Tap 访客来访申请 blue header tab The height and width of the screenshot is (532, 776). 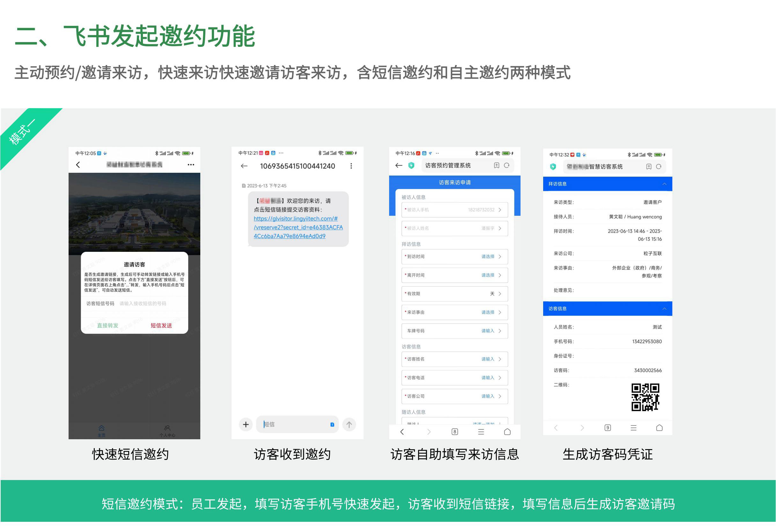455,183
